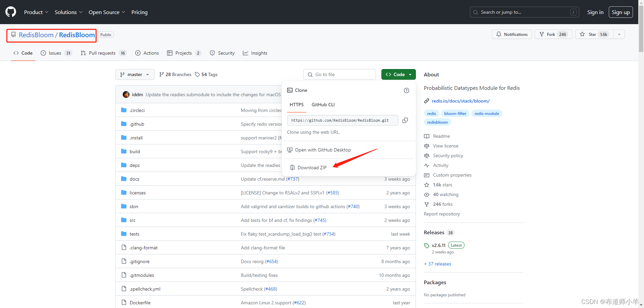This screenshot has height=308, width=644.
Task: Expand the Solutions menu
Action: point(68,12)
